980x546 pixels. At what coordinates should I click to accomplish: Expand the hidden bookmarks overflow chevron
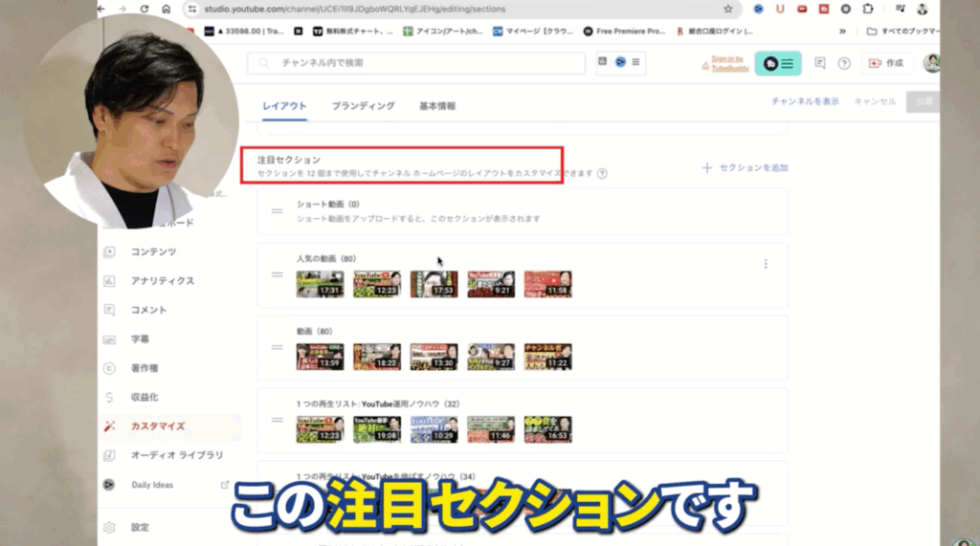[x=842, y=31]
